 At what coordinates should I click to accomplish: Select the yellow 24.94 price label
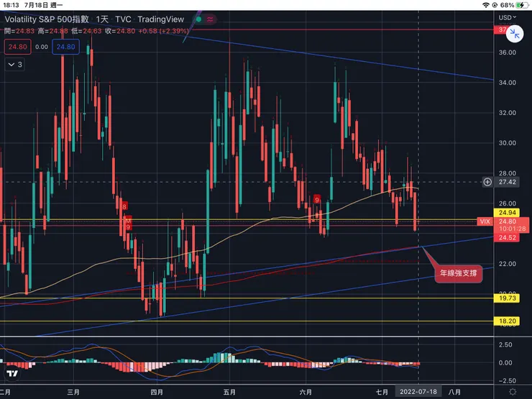(507, 213)
